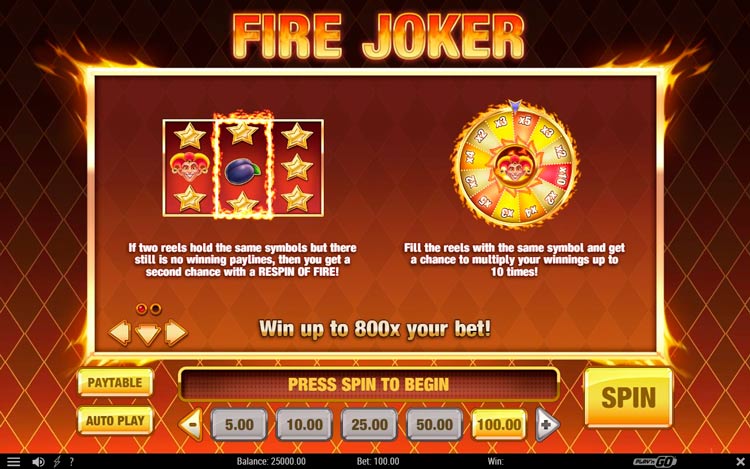The height and width of the screenshot is (469, 750).
Task: Close the game with X icon
Action: click(739, 461)
